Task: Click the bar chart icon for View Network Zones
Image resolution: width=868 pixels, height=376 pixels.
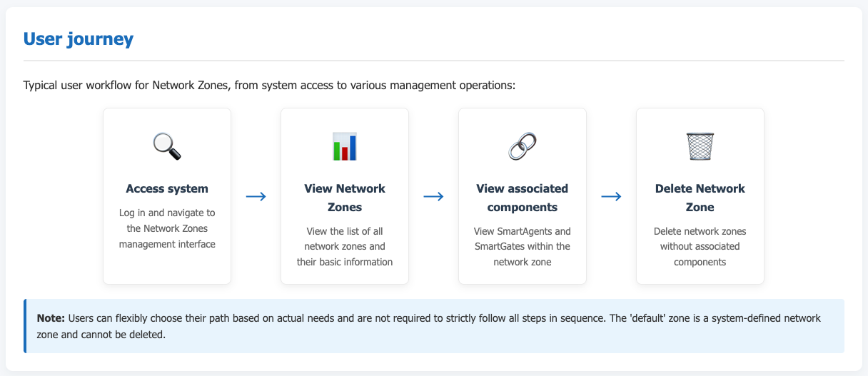Action: 345,146
